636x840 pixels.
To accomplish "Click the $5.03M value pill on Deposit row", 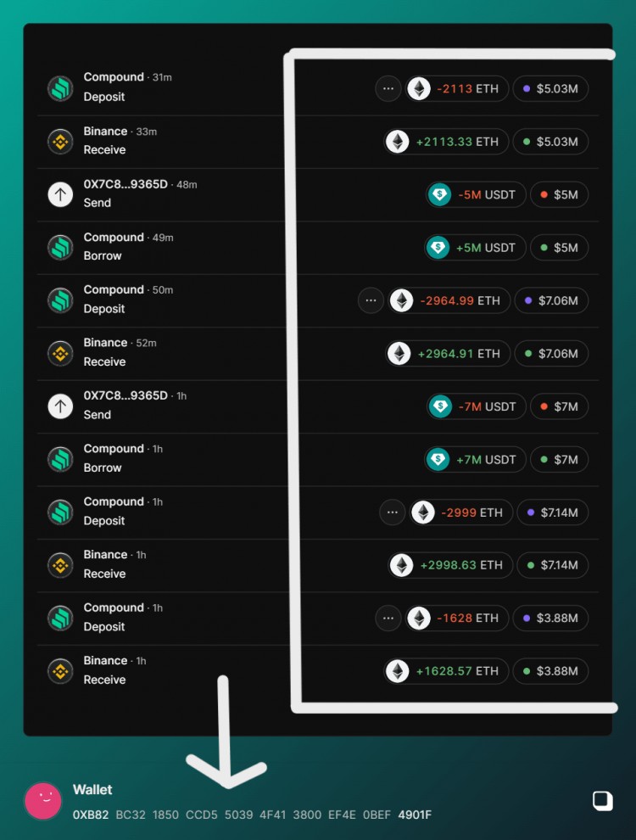I will 551,88.
